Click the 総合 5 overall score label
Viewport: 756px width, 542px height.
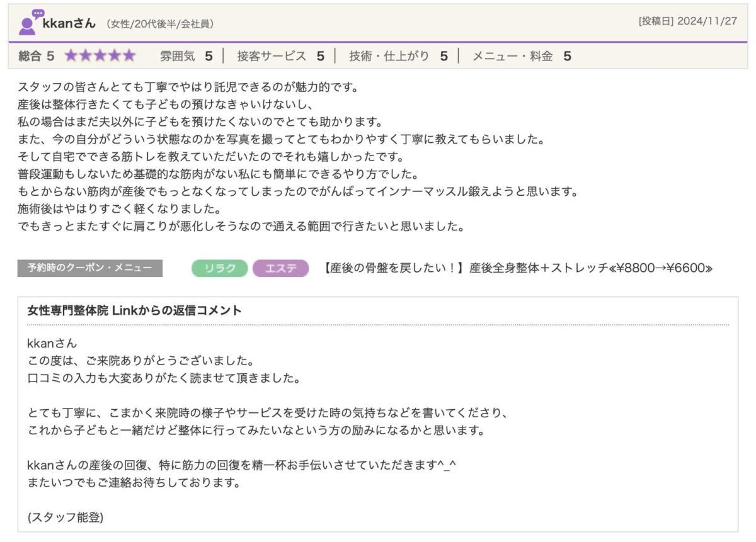click(x=36, y=56)
